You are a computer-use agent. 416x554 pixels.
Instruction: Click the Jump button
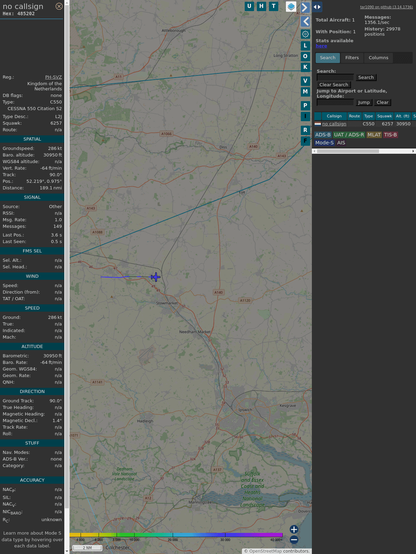click(x=364, y=102)
